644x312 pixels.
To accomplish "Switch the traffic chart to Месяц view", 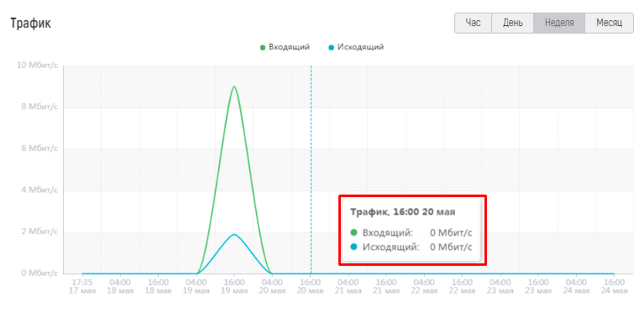I will click(609, 23).
